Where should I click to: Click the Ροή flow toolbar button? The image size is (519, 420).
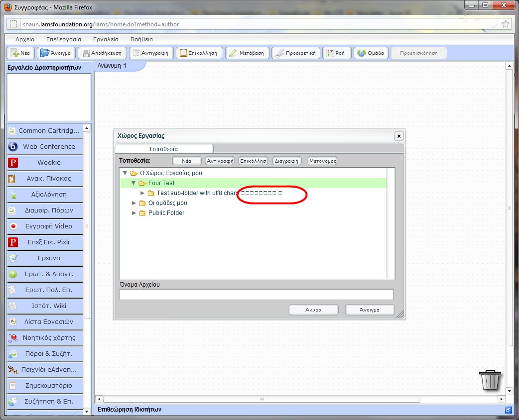(x=337, y=53)
